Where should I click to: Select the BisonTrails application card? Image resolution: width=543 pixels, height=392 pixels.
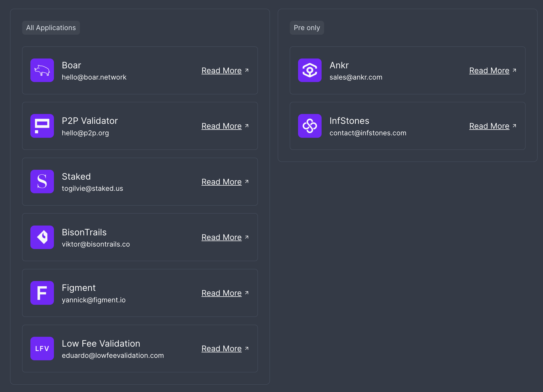coord(140,237)
